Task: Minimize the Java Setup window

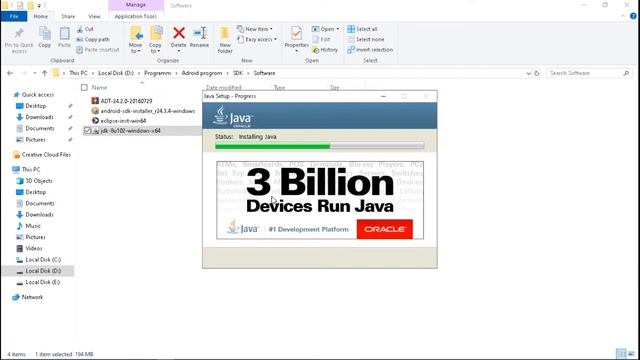Action: [383, 96]
